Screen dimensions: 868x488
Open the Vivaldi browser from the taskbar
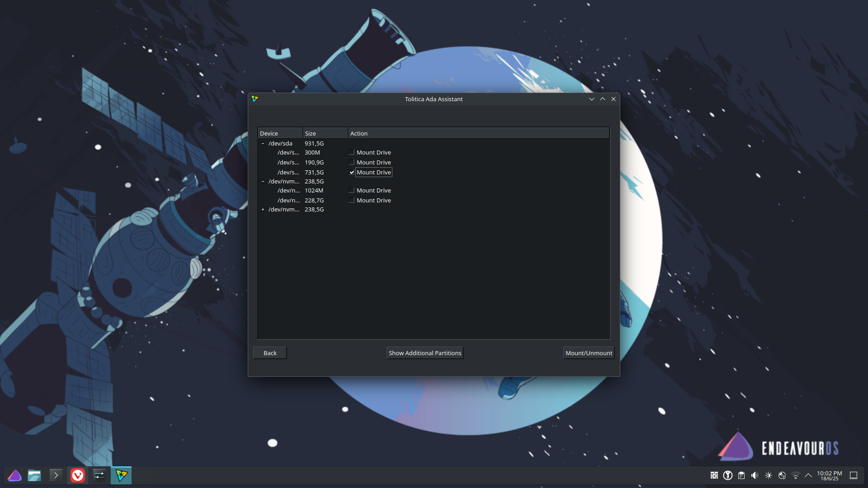tap(78, 475)
